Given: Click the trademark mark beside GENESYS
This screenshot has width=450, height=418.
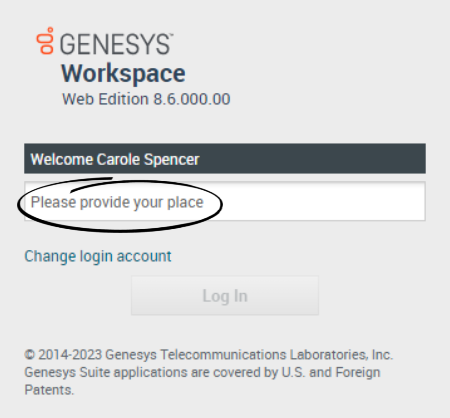Looking at the screenshot, I should point(172,34).
